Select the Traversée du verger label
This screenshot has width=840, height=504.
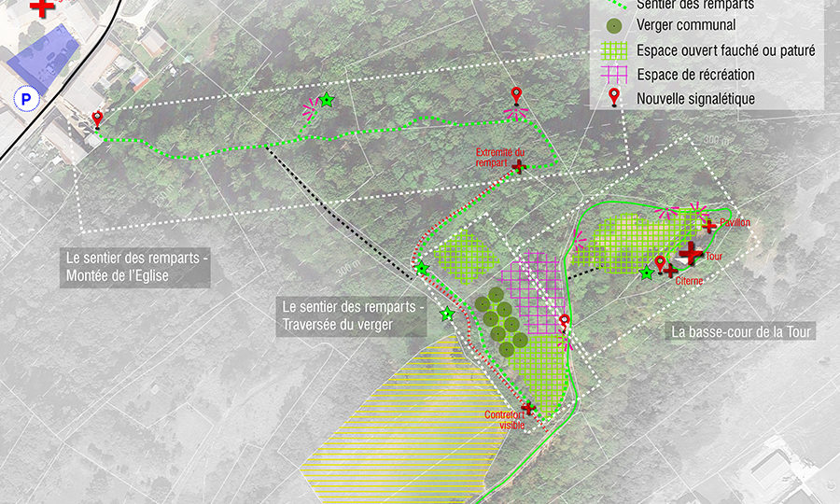352,316
